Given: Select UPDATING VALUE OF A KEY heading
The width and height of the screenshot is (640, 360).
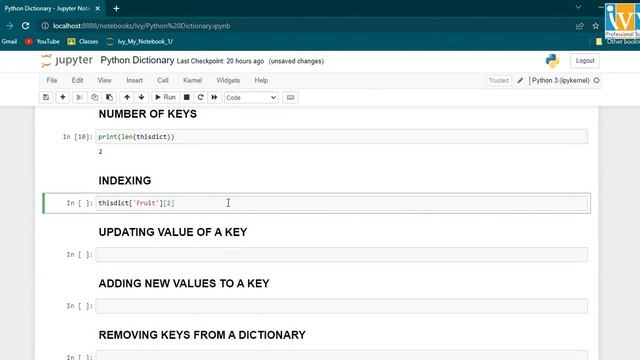Looking at the screenshot, I should (173, 232).
